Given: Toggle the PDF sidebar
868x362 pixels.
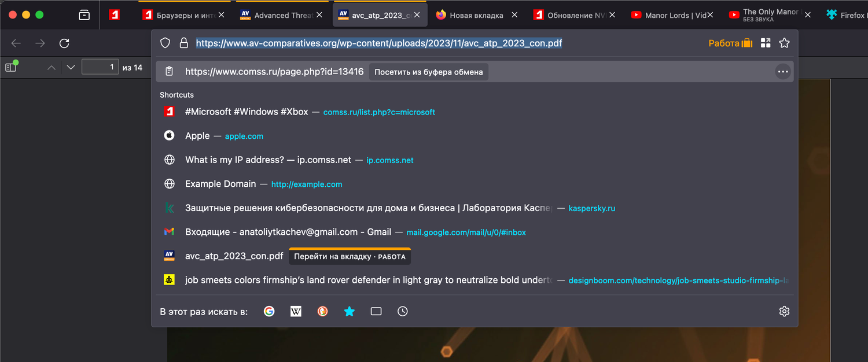Looking at the screenshot, I should pyautogui.click(x=11, y=67).
